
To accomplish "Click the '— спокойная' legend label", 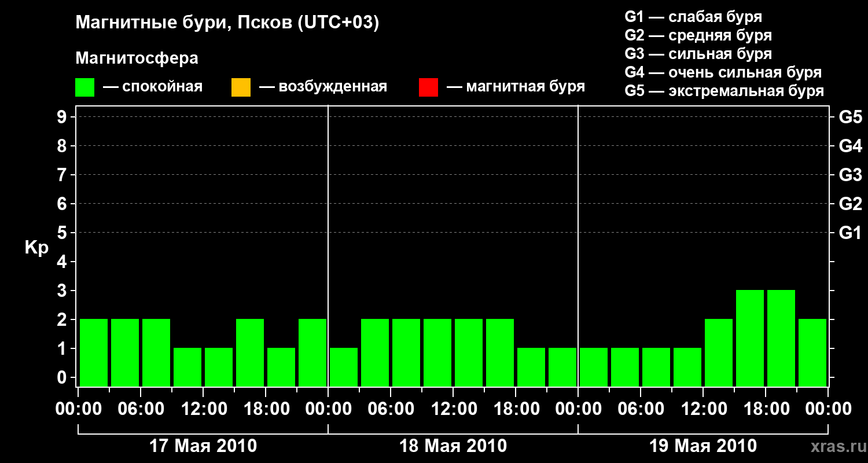I will click(153, 87).
